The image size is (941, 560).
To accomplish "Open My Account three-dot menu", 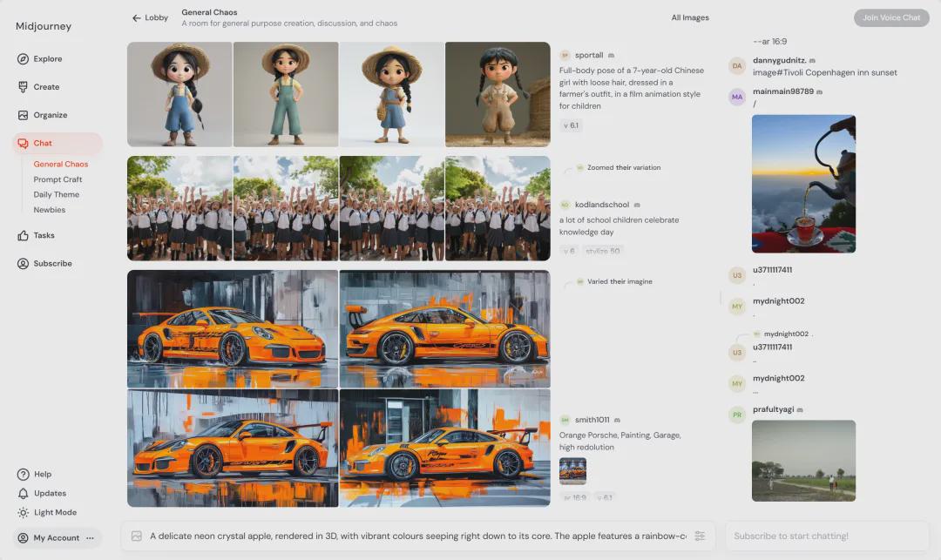I will [x=90, y=538].
